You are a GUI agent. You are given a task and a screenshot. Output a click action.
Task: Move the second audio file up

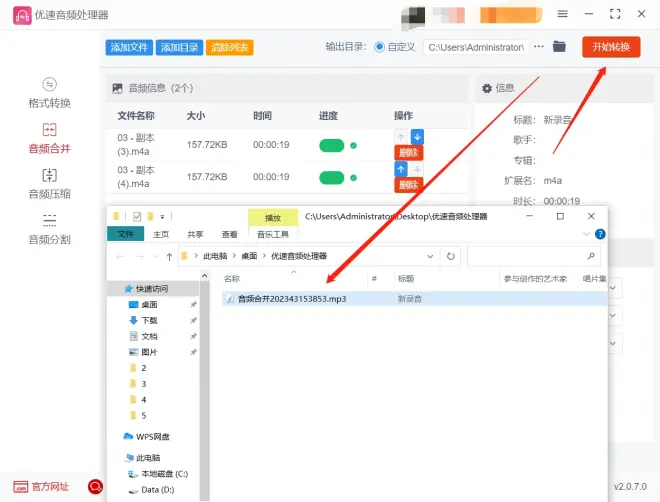401,169
